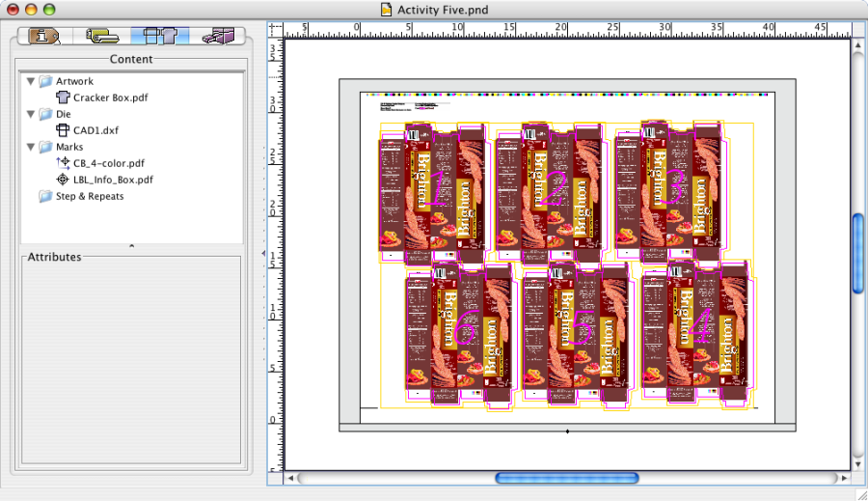Collapse the Die folder
The height and width of the screenshot is (501, 868).
31,114
